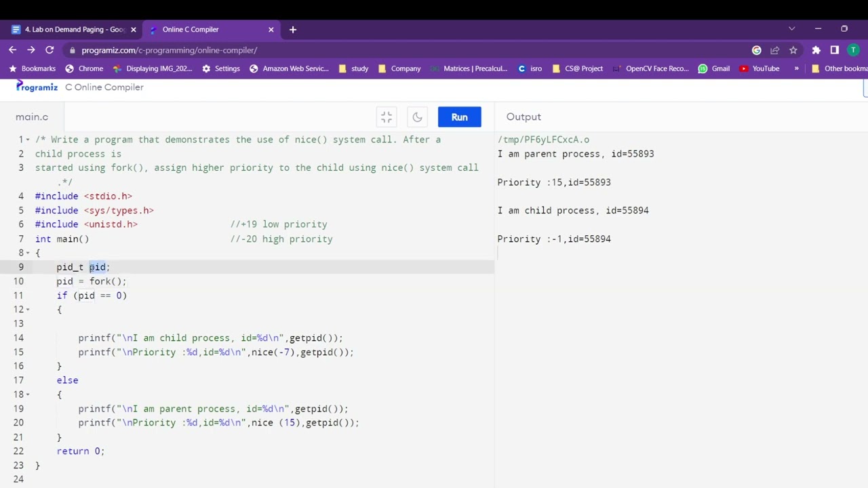868x488 pixels.
Task: Toggle fullscreen editor icon
Action: pyautogui.click(x=387, y=117)
